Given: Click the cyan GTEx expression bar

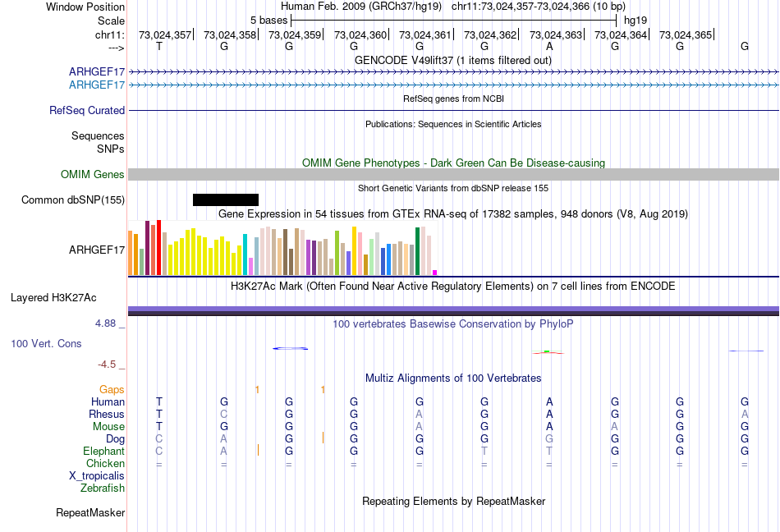Looking at the screenshot, I should point(245,255).
